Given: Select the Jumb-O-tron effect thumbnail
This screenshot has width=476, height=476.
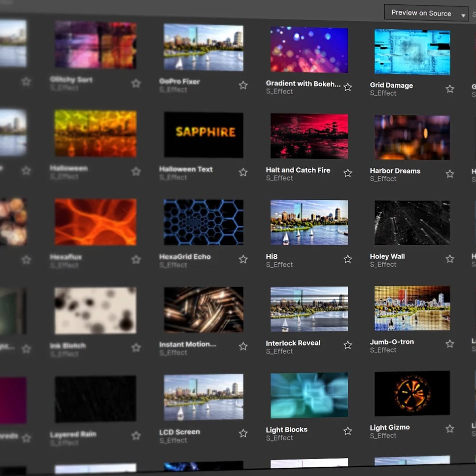Looking at the screenshot, I should [412, 307].
